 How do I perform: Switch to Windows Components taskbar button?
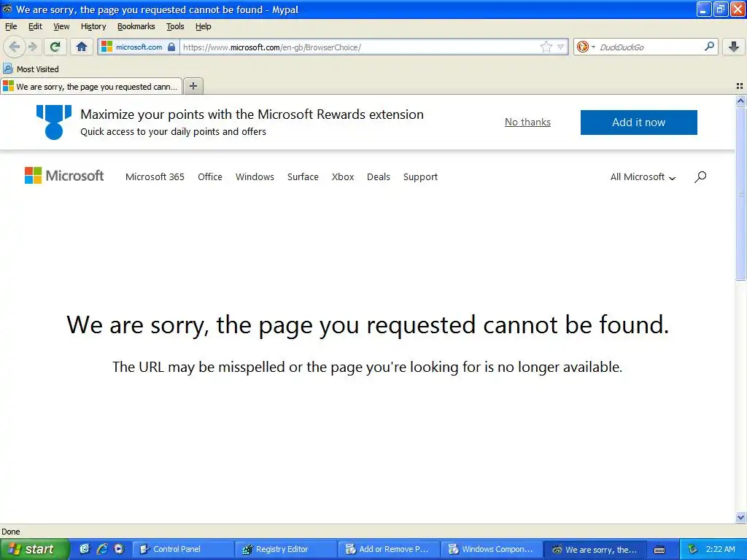[x=492, y=549]
